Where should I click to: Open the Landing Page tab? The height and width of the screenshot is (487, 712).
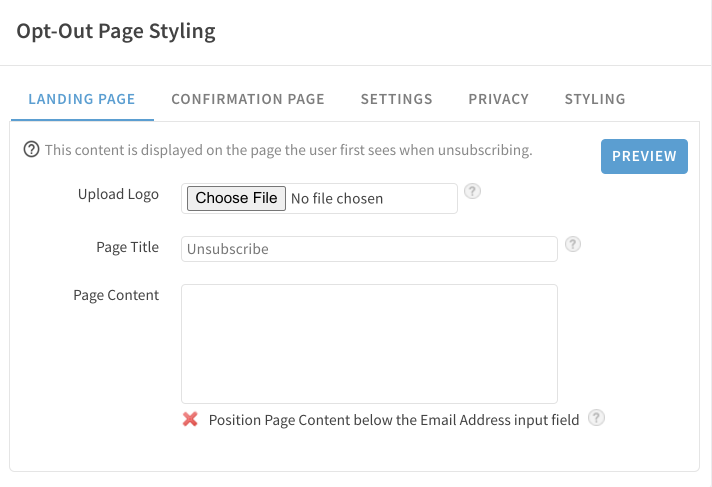82,99
